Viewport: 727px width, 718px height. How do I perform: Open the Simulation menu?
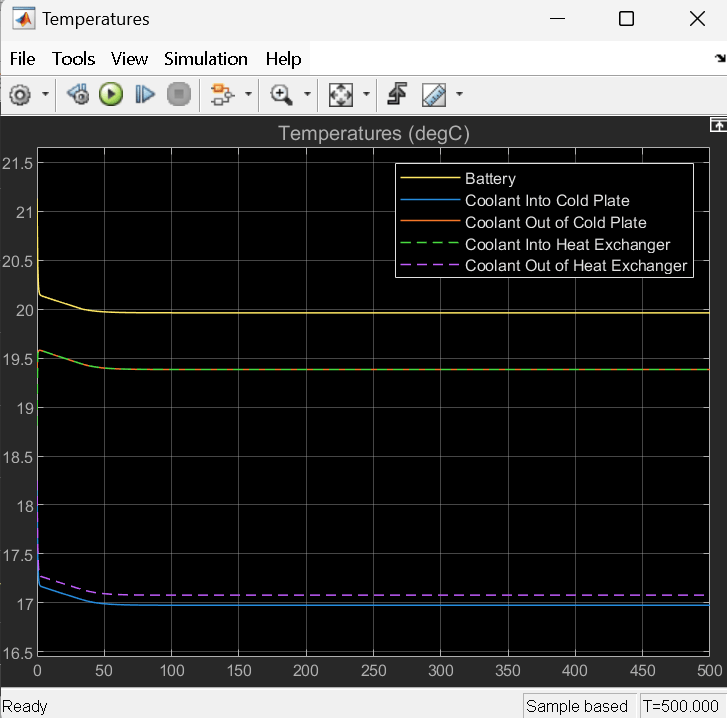205,59
